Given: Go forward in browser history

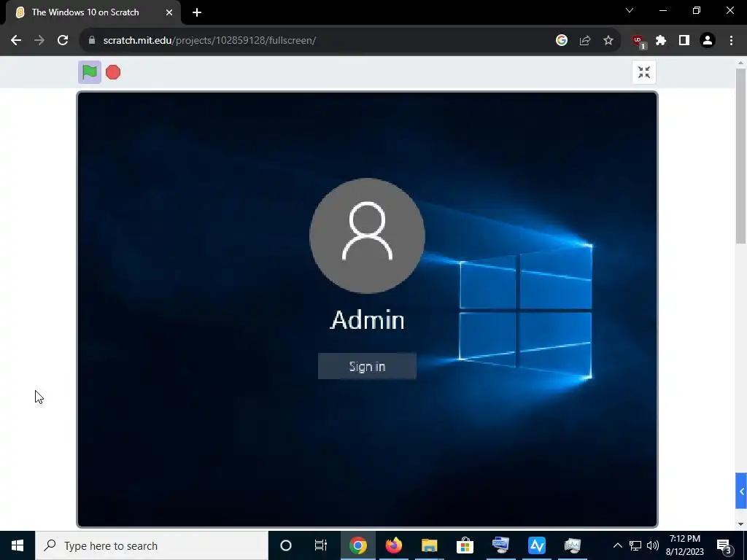Looking at the screenshot, I should coord(39,41).
